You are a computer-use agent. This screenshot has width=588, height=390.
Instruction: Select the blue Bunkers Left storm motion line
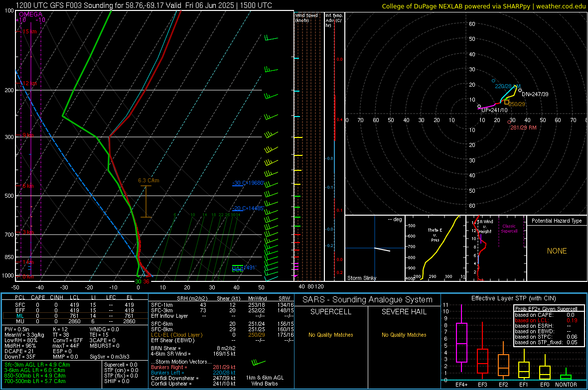(193, 373)
